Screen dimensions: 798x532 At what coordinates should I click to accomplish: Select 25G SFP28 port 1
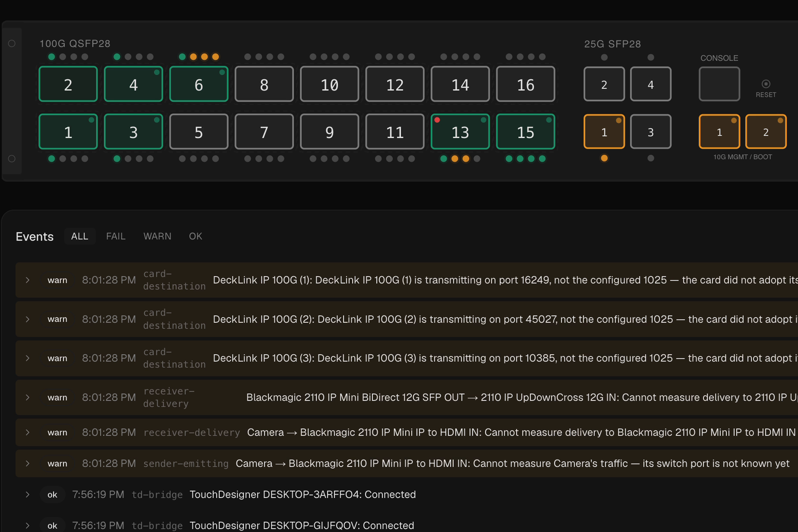(x=604, y=131)
